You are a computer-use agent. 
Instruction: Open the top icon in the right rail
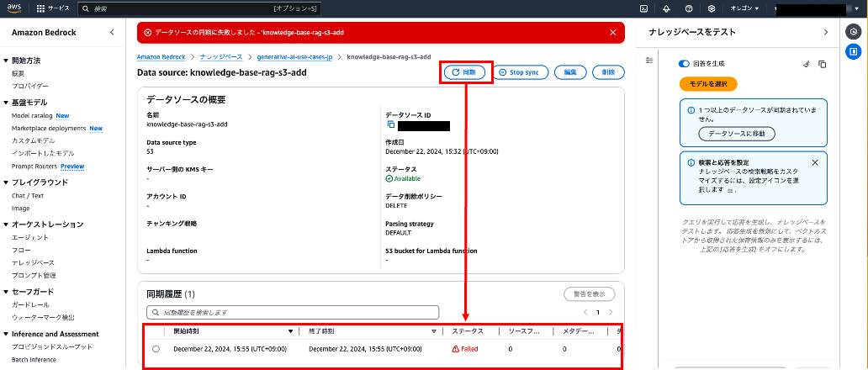click(853, 31)
